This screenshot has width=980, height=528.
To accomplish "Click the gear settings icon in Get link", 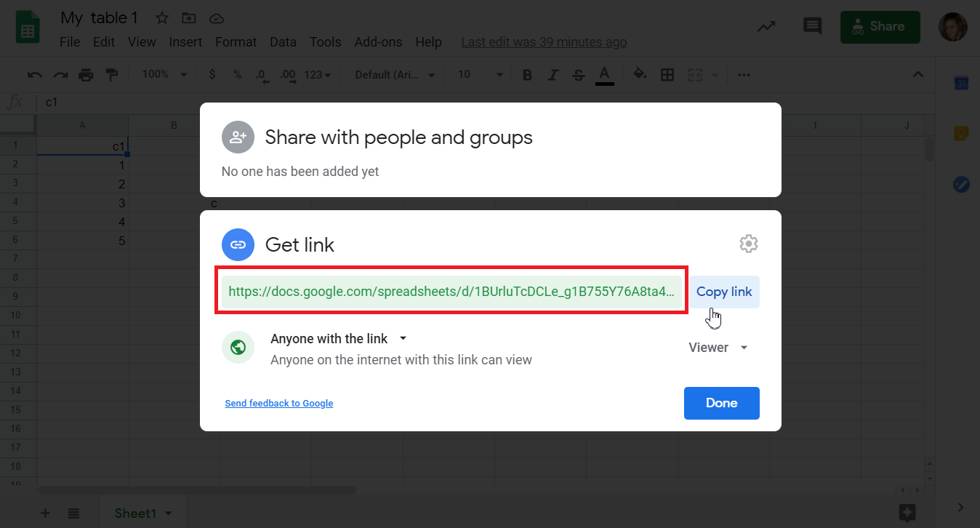I will (x=748, y=244).
